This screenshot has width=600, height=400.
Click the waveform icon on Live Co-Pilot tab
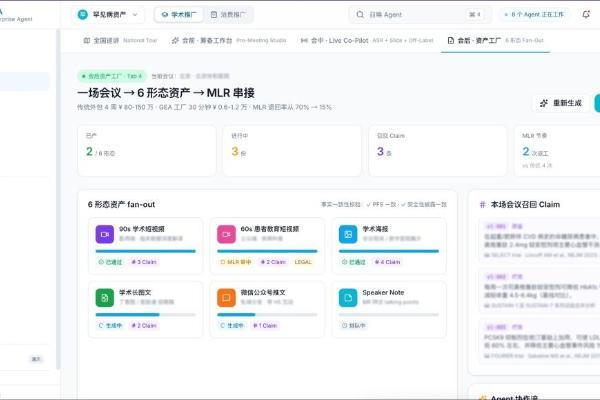pos(304,40)
